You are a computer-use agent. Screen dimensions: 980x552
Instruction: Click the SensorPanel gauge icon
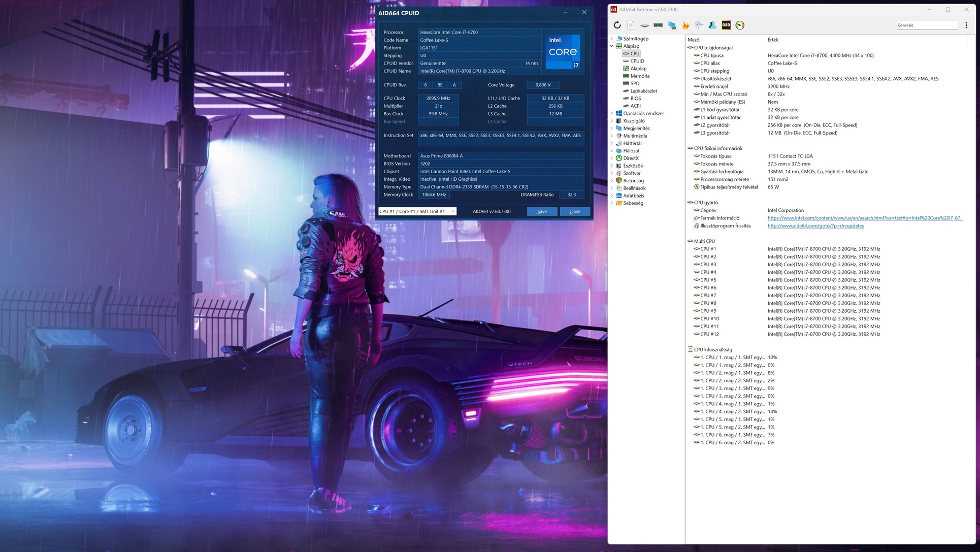pyautogui.click(x=740, y=25)
